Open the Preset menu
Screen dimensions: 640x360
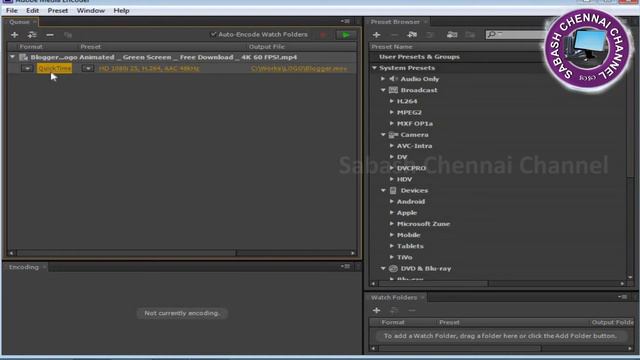point(58,11)
